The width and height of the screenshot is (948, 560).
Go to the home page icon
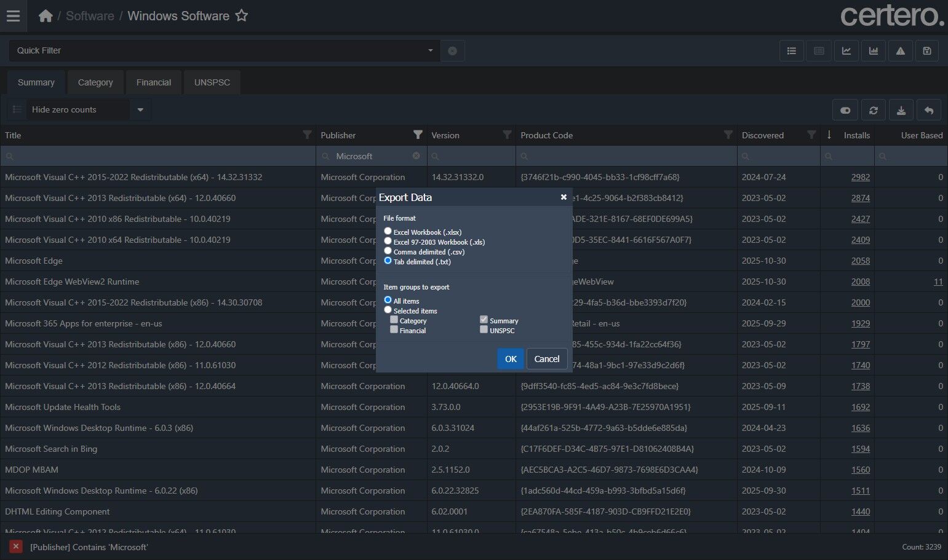tap(46, 16)
